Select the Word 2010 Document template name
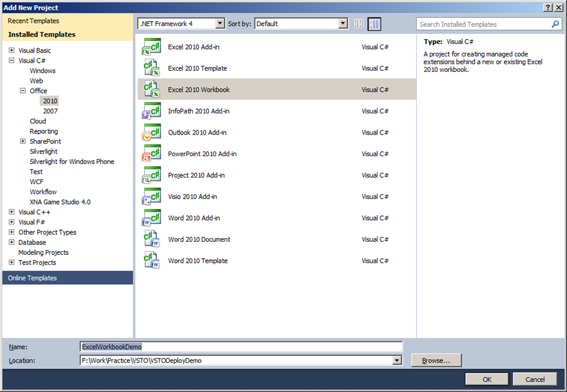The image size is (567, 392). (199, 239)
